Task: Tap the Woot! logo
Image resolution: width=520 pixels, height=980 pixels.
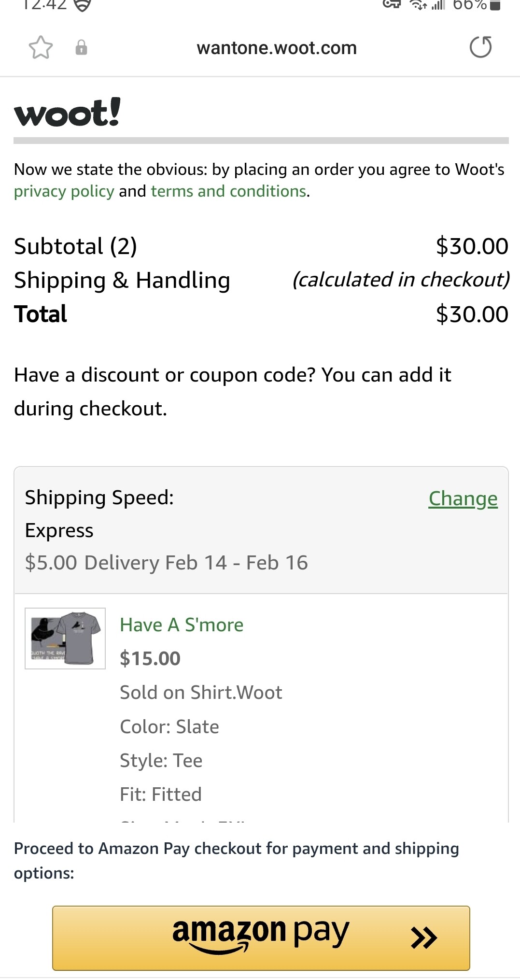Action: [x=68, y=113]
